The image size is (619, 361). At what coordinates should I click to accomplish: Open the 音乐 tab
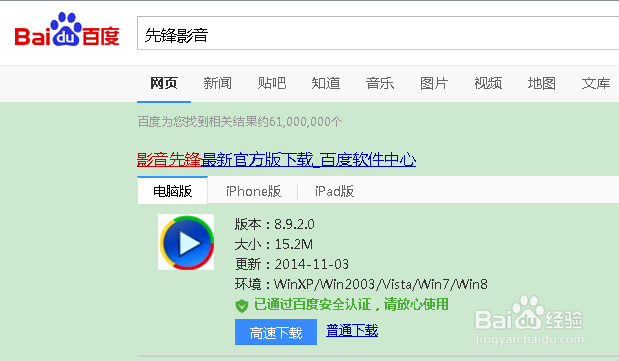click(x=380, y=83)
